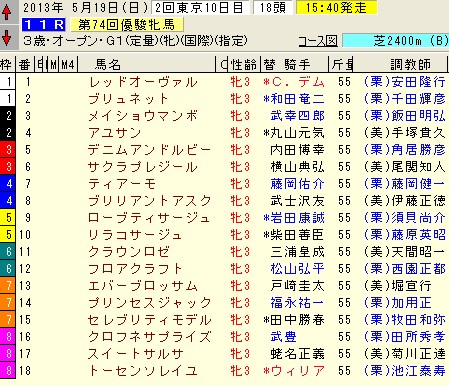Screen dimensions: 449x386
Task: Select the 11R race number label
Action: 44,25
